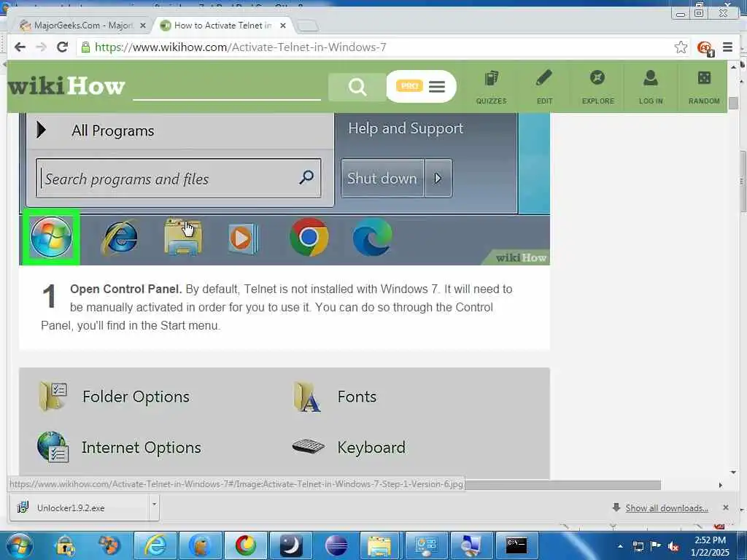The height and width of the screenshot is (560, 747).
Task: Show hidden tray icons arrow
Action: tap(620, 546)
